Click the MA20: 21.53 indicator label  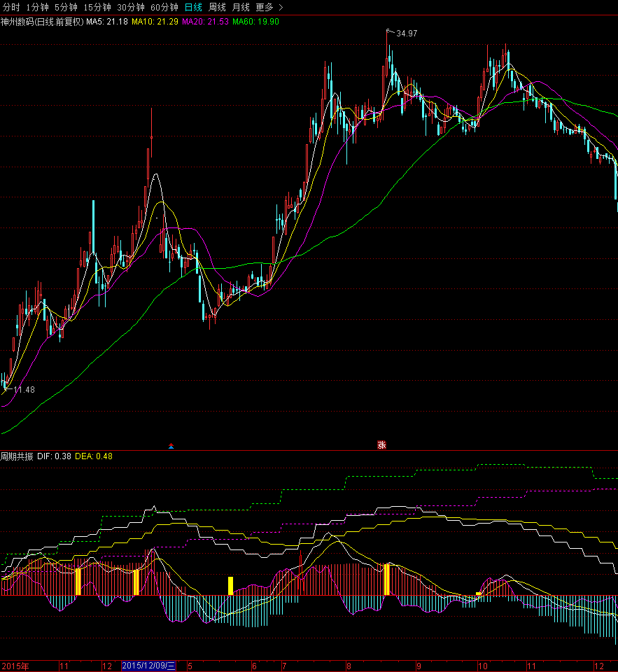[x=205, y=22]
